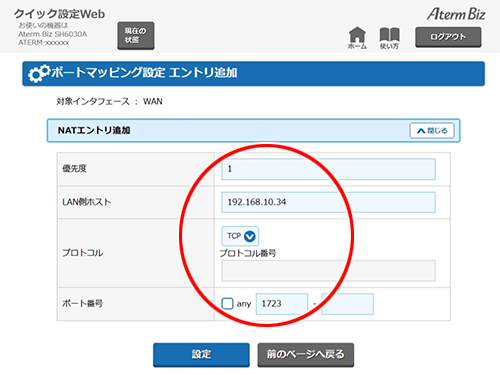Viewport: 500px width, 375px height.
Task: Click the gear icon in ポートマッピング設定 header
Action: point(39,73)
